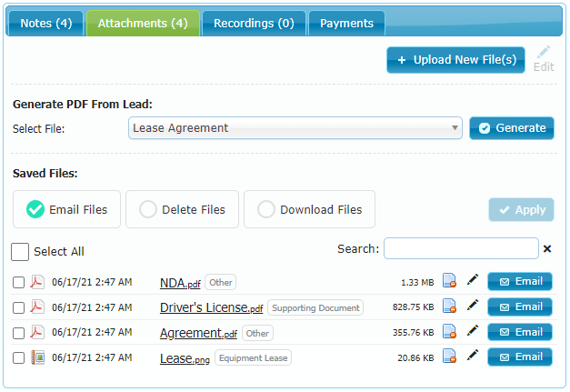The image size is (570, 392).
Task: Click the Other tag next to NDA.pdf
Action: click(221, 282)
